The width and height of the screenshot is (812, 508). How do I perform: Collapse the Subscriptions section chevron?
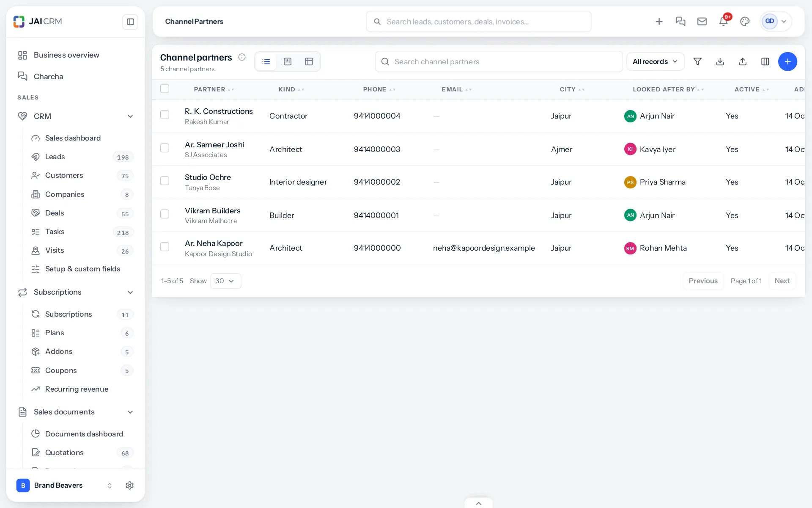(x=130, y=293)
